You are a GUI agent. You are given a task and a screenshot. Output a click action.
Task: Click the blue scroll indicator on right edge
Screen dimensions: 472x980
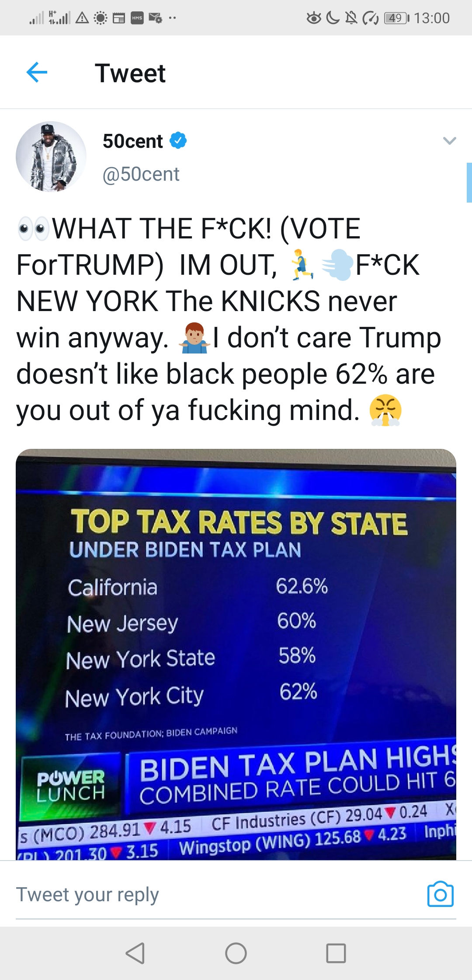[x=469, y=182]
